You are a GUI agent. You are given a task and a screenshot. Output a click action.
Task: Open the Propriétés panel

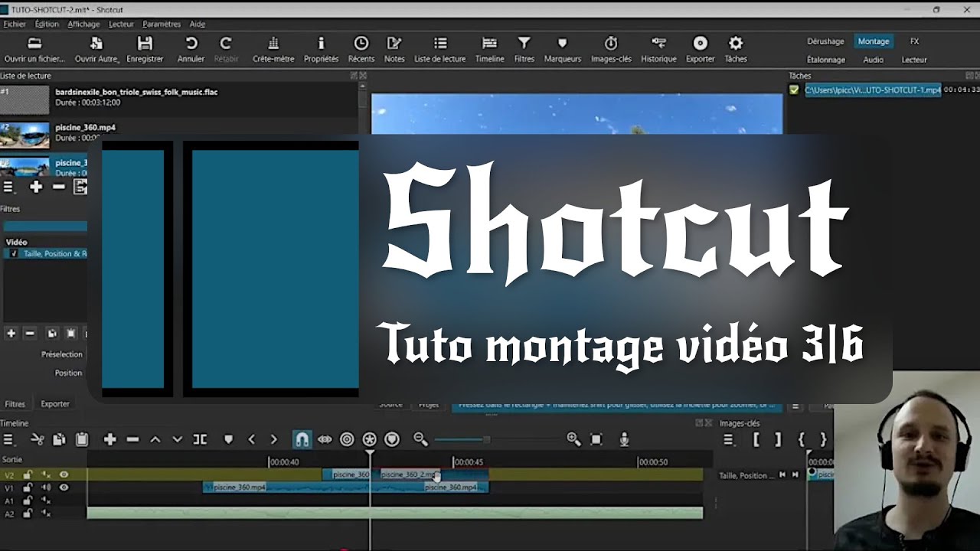[321, 50]
